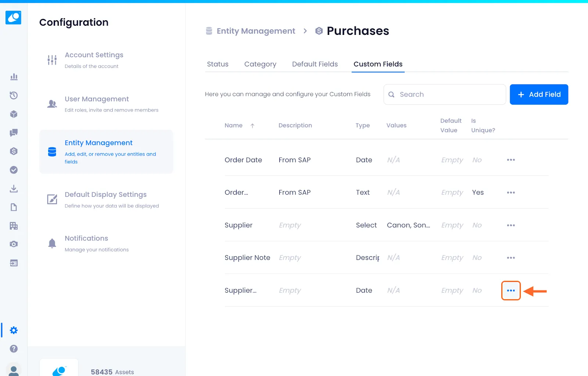Click the Order Date name cell
588x376 pixels.
coord(243,160)
